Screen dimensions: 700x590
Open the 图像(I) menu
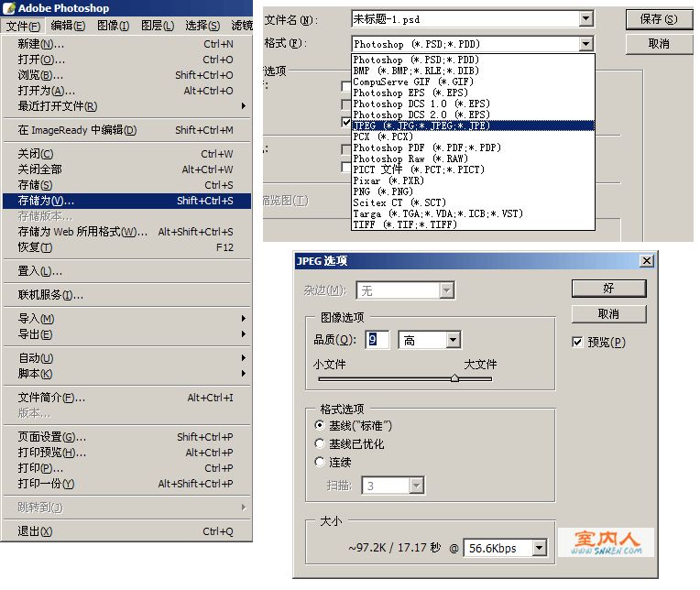(x=113, y=26)
